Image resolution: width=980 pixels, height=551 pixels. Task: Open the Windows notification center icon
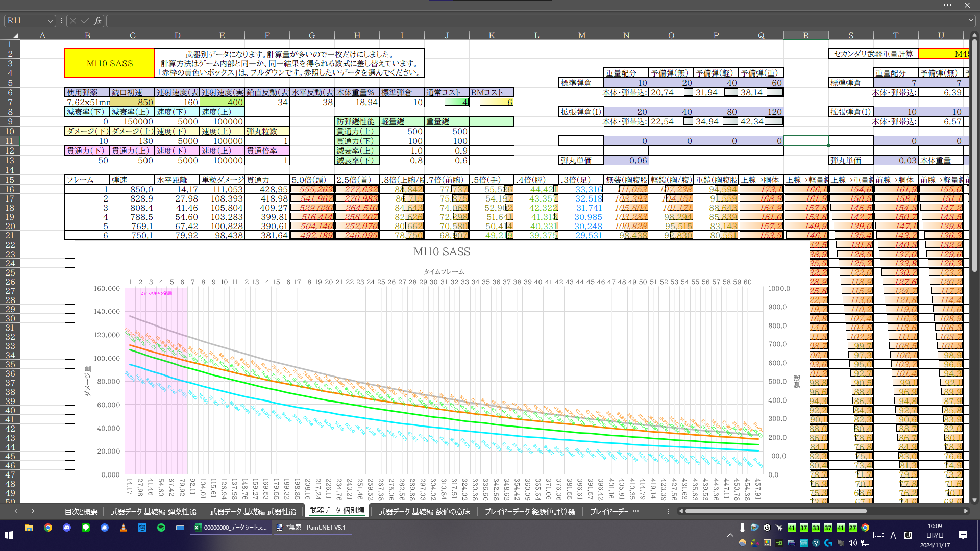pos(963,535)
